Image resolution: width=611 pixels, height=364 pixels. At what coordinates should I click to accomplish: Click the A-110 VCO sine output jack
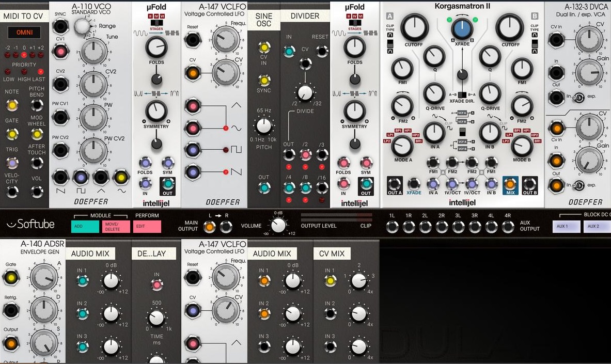click(x=121, y=177)
